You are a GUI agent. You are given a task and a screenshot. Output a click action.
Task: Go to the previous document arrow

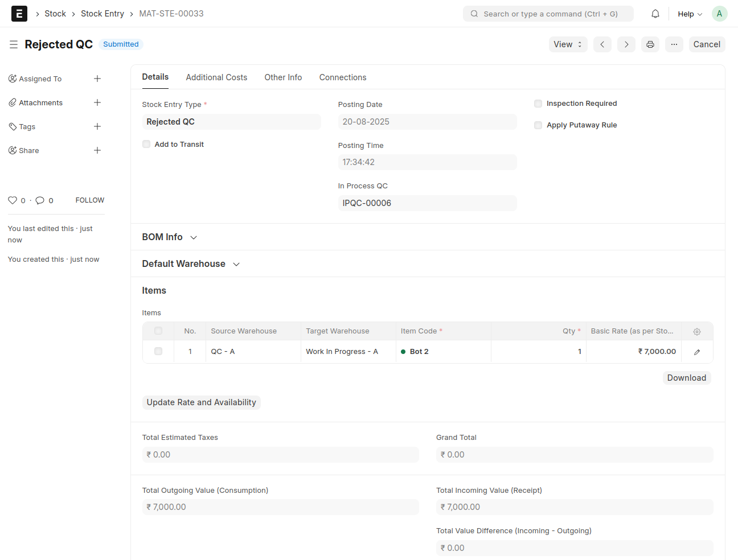coord(602,44)
